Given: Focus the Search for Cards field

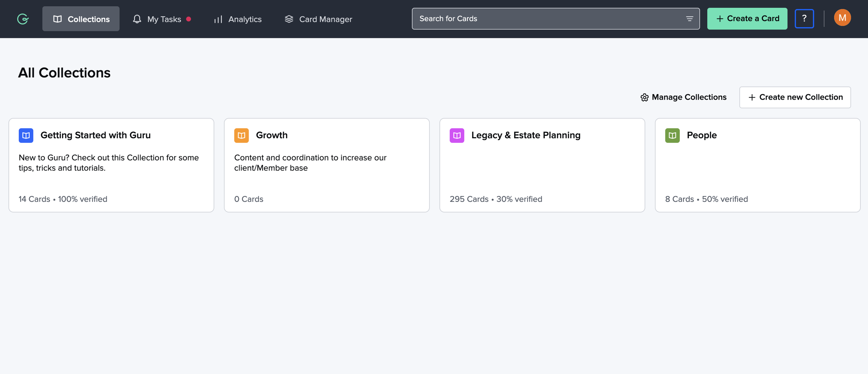Looking at the screenshot, I should (556, 19).
